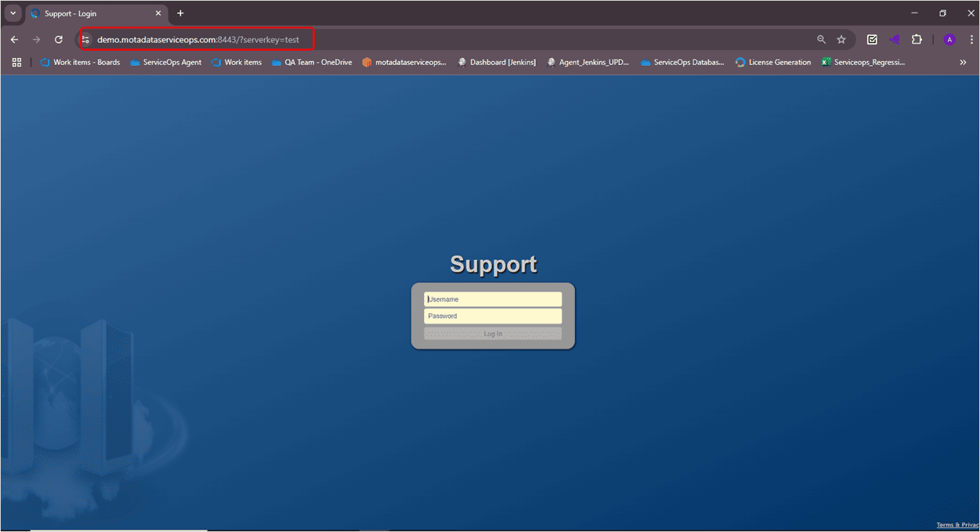Click the browser back arrow
The image size is (980, 532).
point(14,39)
